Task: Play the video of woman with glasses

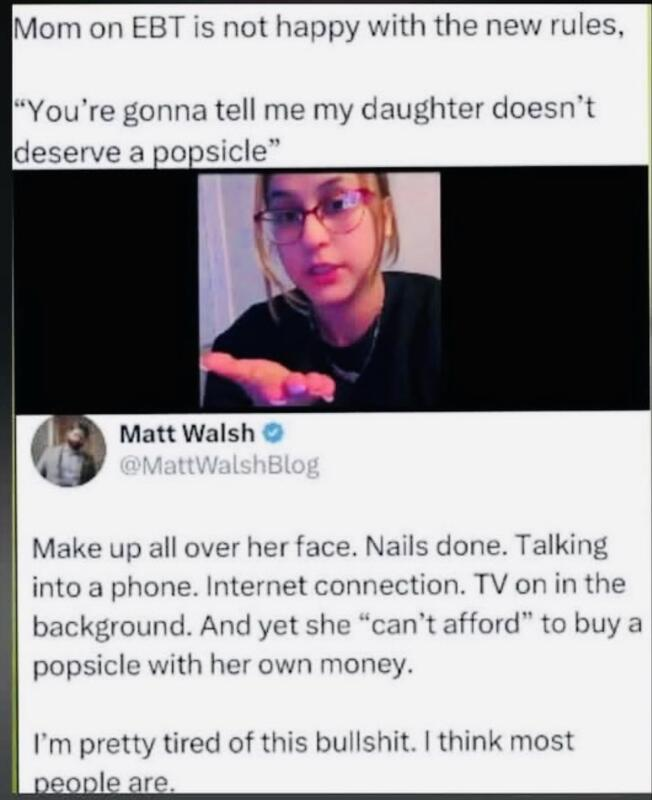Action: point(319,290)
